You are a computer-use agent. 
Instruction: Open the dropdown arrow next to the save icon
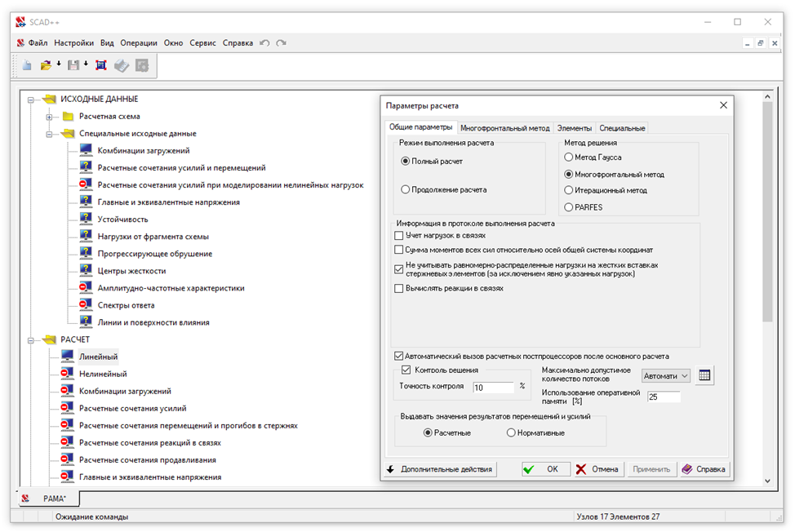[86, 64]
